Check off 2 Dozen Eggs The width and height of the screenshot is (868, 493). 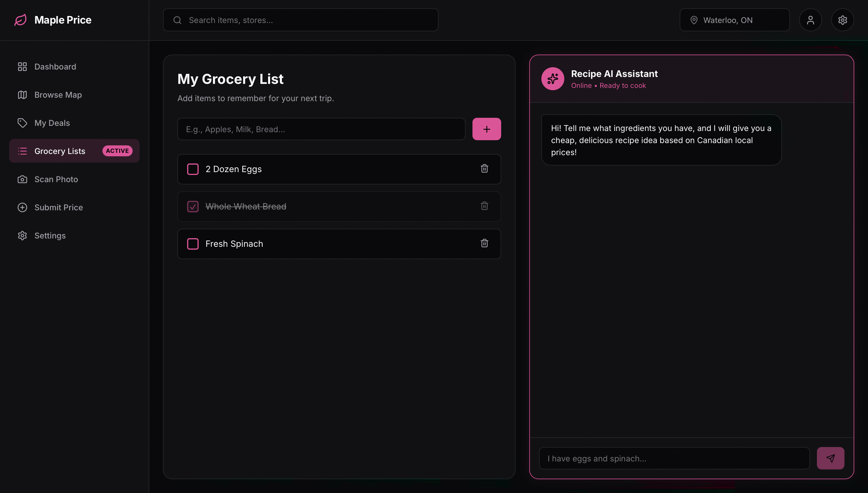coord(193,169)
